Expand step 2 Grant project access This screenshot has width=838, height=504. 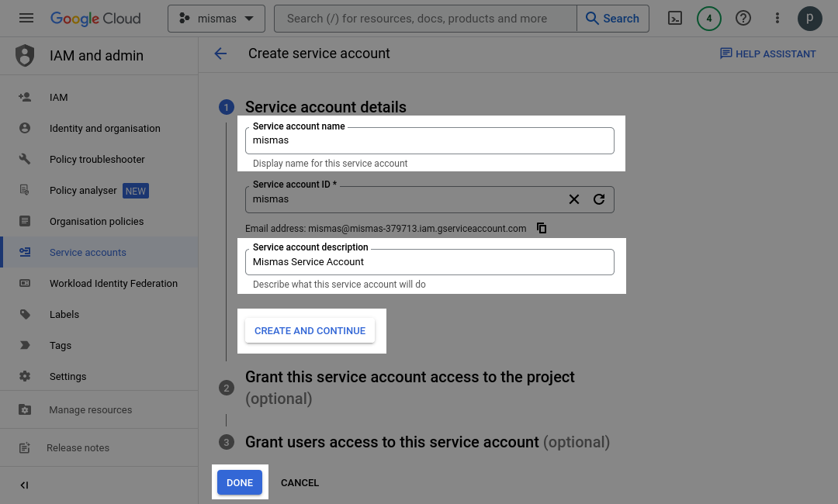(410, 388)
